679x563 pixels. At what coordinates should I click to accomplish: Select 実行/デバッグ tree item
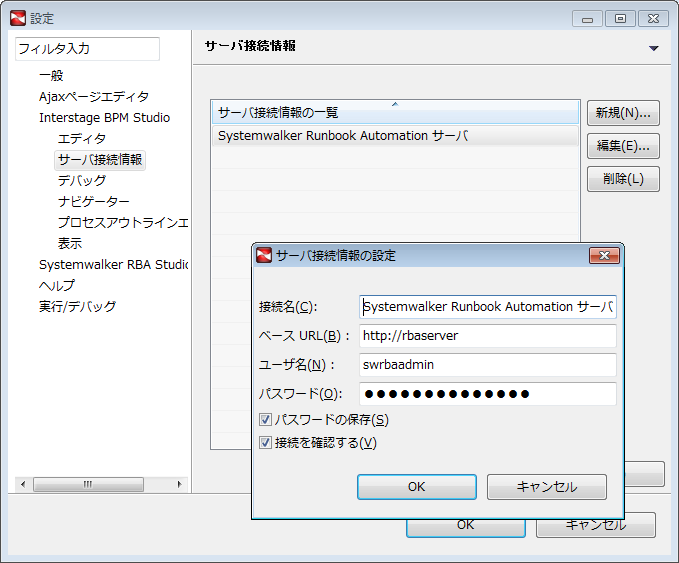point(78,306)
